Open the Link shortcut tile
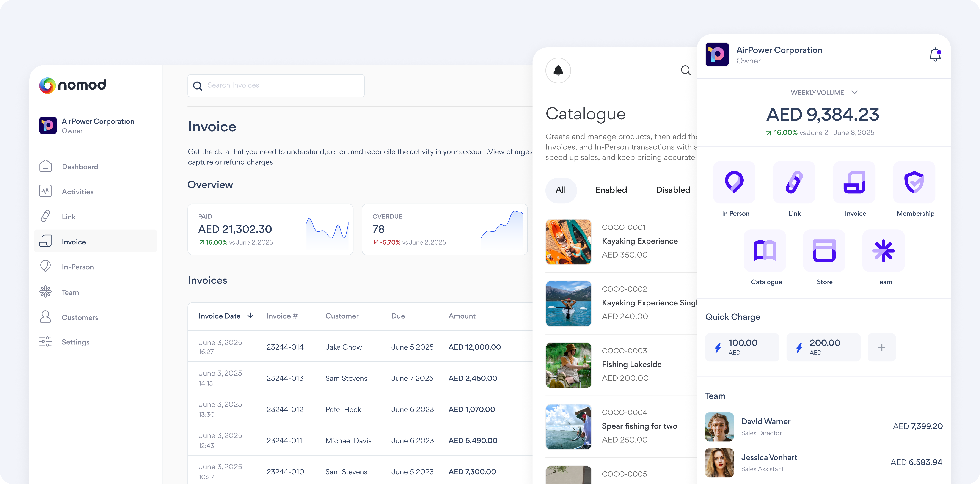 794,182
